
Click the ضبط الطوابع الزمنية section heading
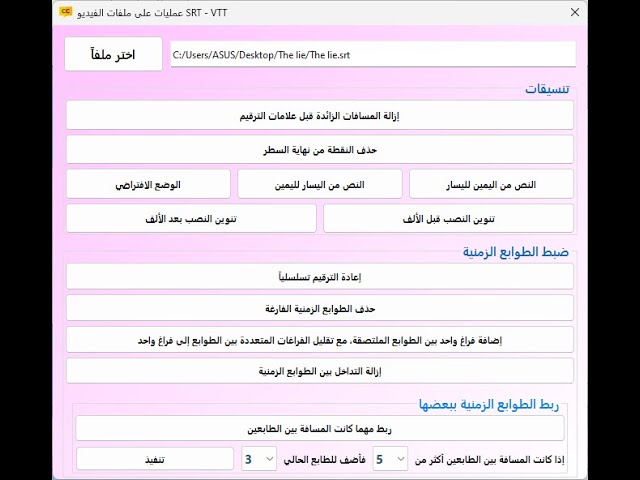(x=516, y=252)
